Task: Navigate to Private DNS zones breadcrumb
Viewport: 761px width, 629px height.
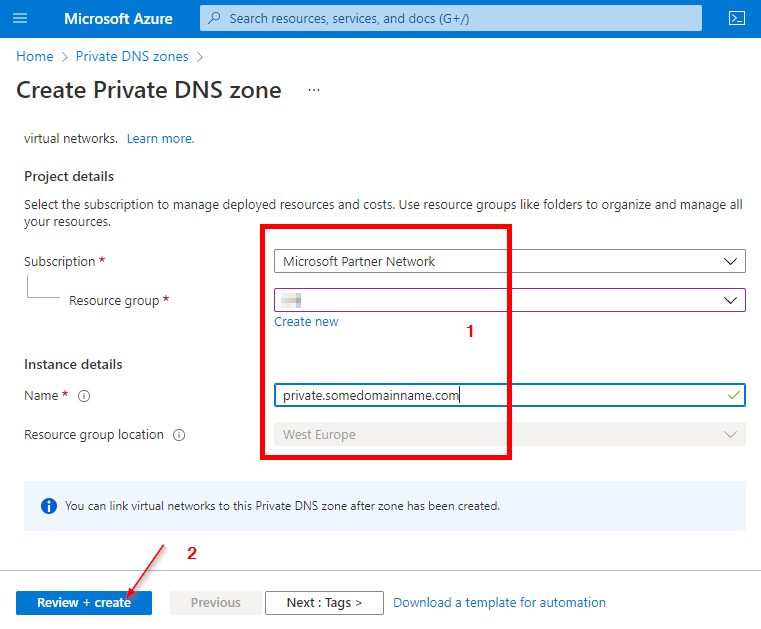Action: point(132,56)
